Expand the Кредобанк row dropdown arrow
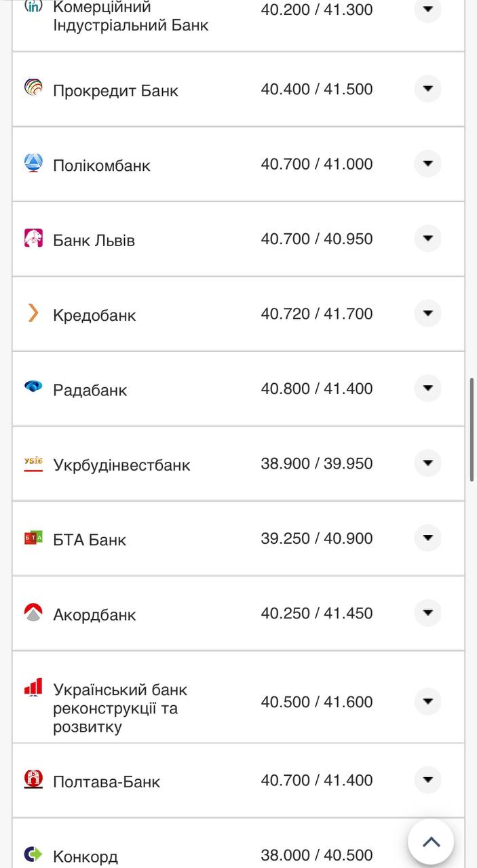Screen dimensions: 477x868 click(x=427, y=313)
